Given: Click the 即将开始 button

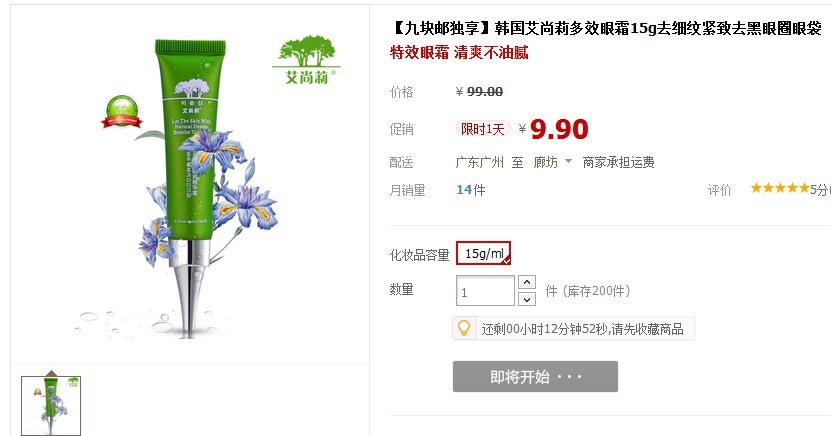Looking at the screenshot, I should (x=535, y=377).
